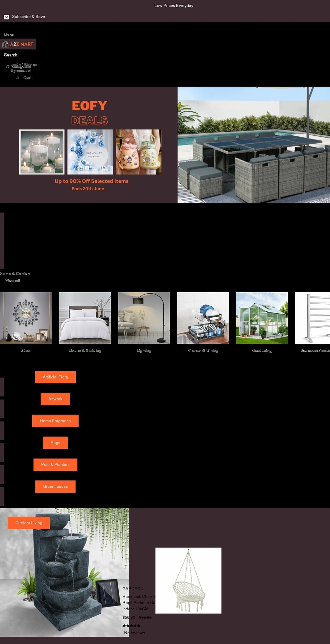Click the EOFY banner heading
The image size is (330, 644).
coord(89,105)
